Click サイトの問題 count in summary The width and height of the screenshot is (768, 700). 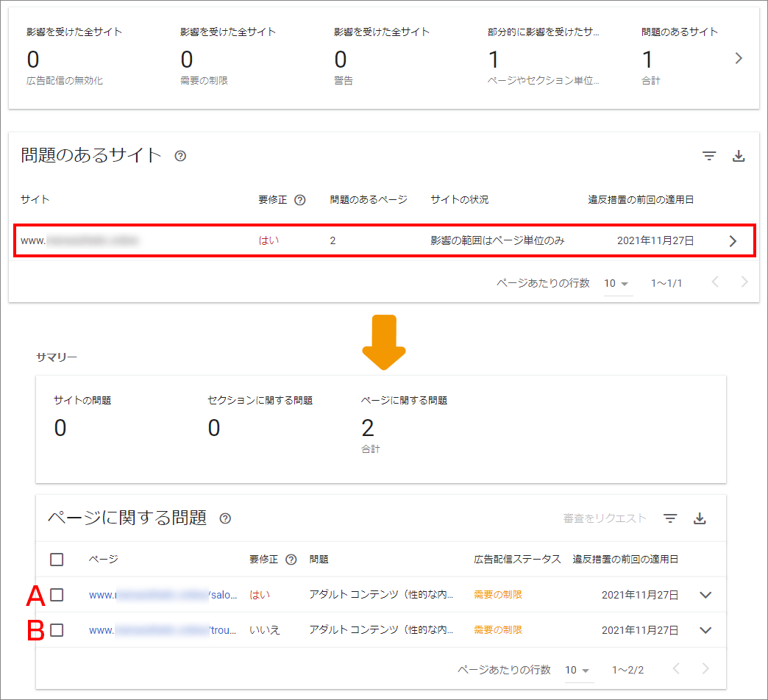coord(60,428)
